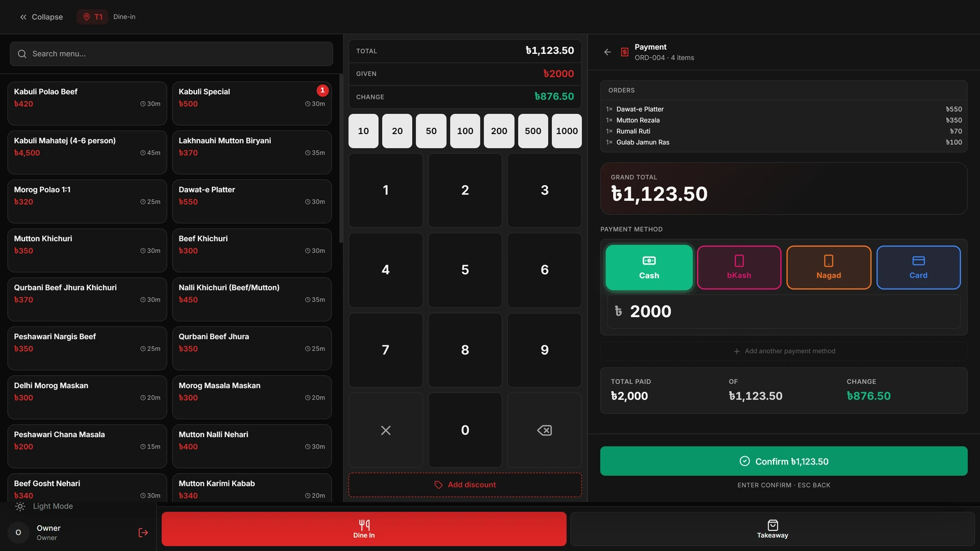Click the logout icon beside Owner
980x551 pixels.
point(143,533)
